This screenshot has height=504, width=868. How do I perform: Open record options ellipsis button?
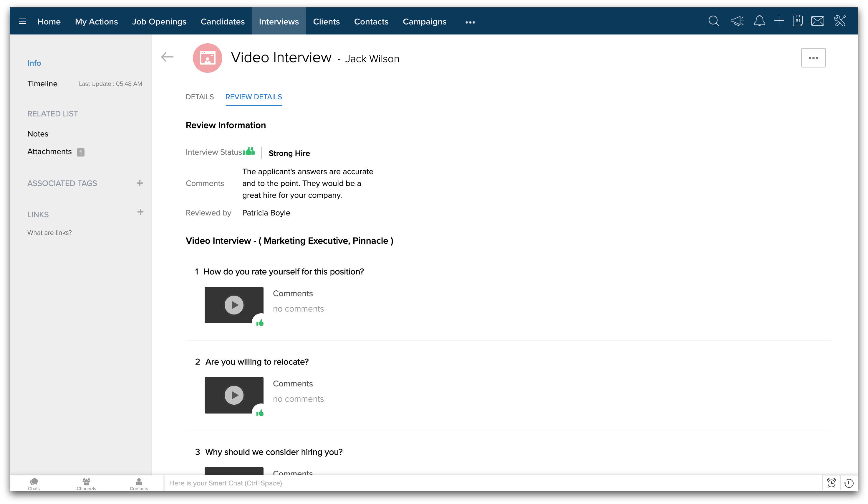tap(813, 58)
